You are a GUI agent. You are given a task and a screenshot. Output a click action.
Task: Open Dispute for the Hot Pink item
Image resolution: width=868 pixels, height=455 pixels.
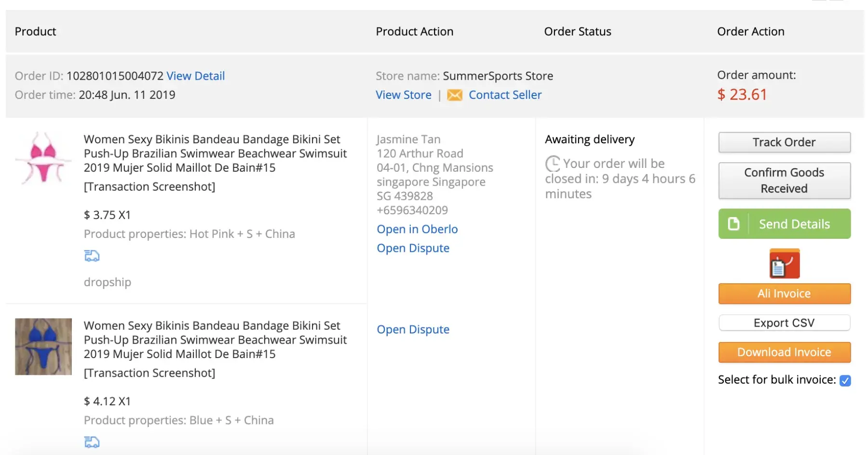click(x=413, y=248)
